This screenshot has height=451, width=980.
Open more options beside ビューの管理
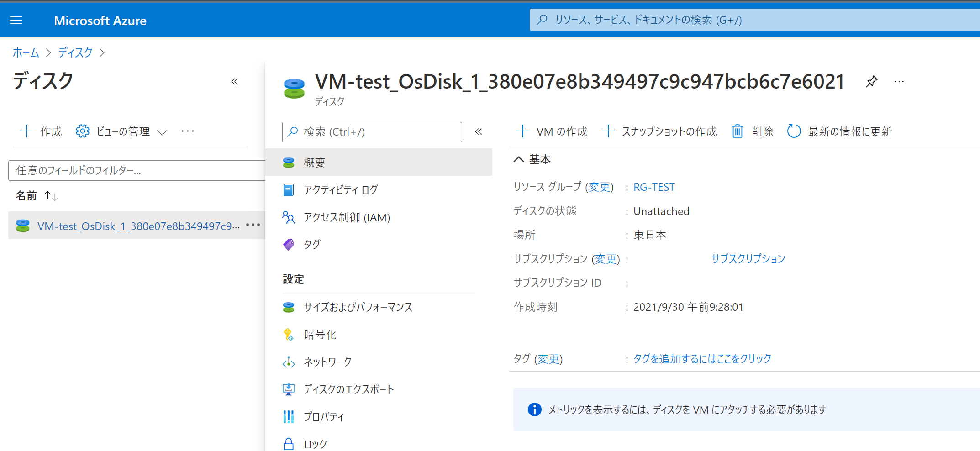[x=188, y=131]
